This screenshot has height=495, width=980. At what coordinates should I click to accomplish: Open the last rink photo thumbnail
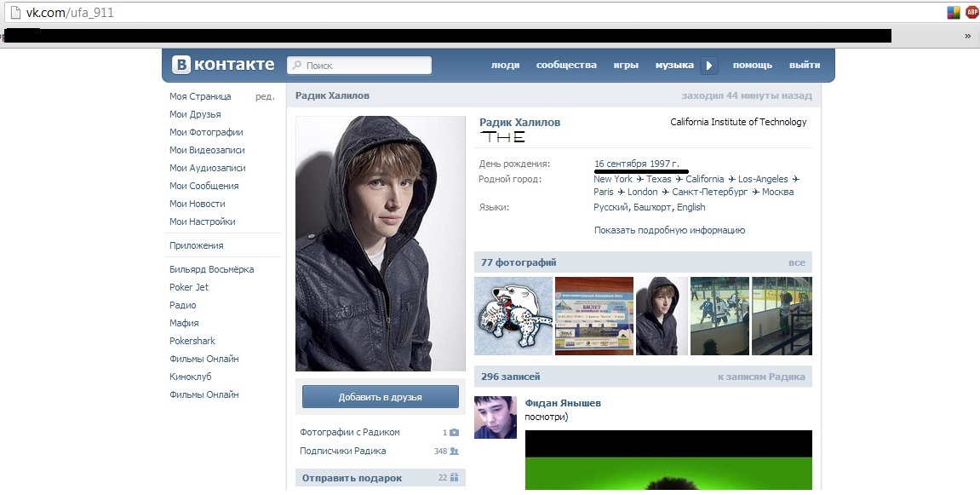coord(782,316)
